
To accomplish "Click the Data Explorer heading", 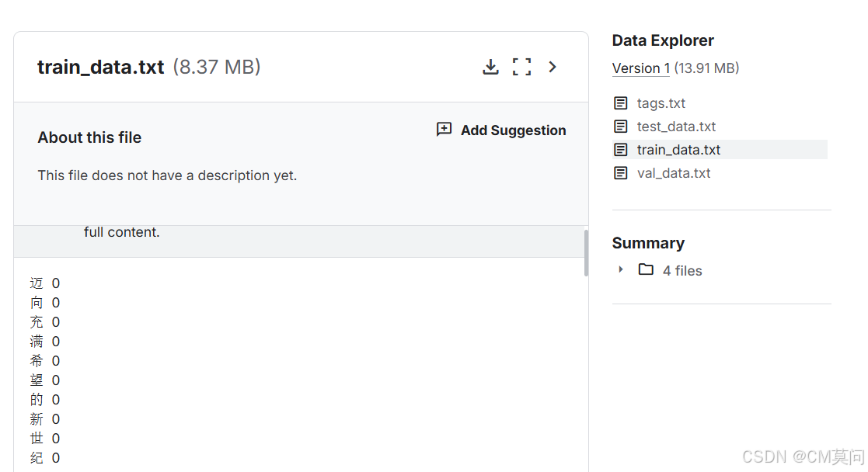I will coord(663,40).
